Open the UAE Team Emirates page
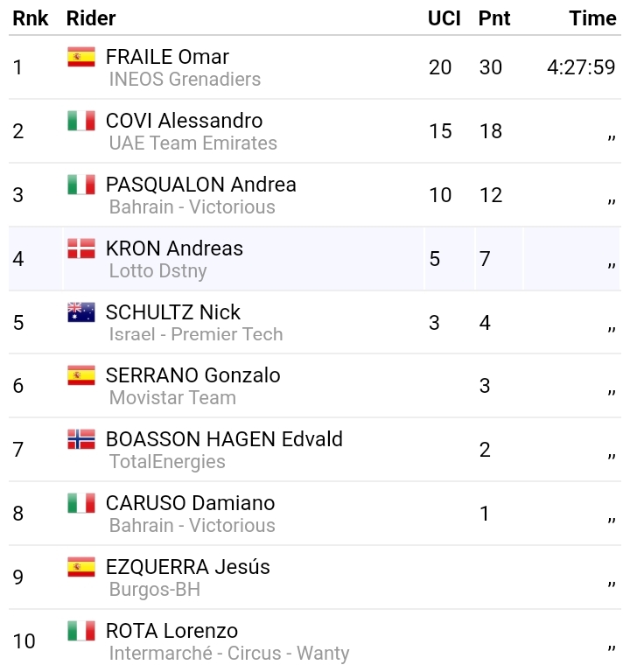Viewport: 630px width, 672px height. pos(192,143)
